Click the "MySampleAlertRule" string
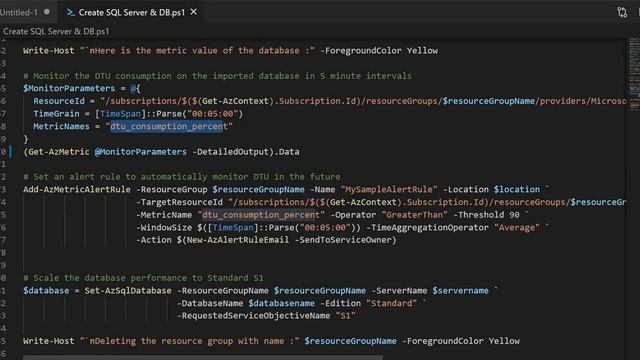The width and height of the screenshot is (640, 360). click(x=389, y=189)
